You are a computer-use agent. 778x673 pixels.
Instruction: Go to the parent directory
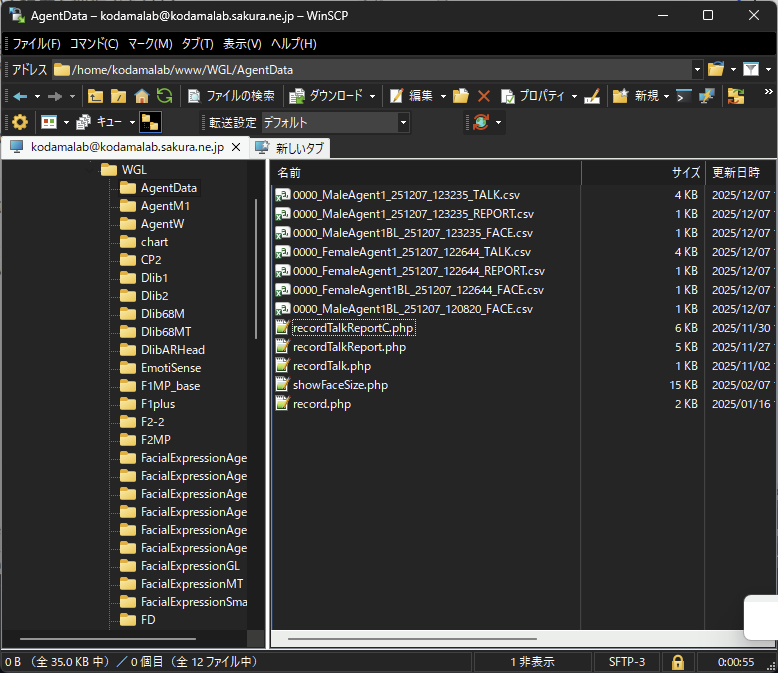pos(96,96)
